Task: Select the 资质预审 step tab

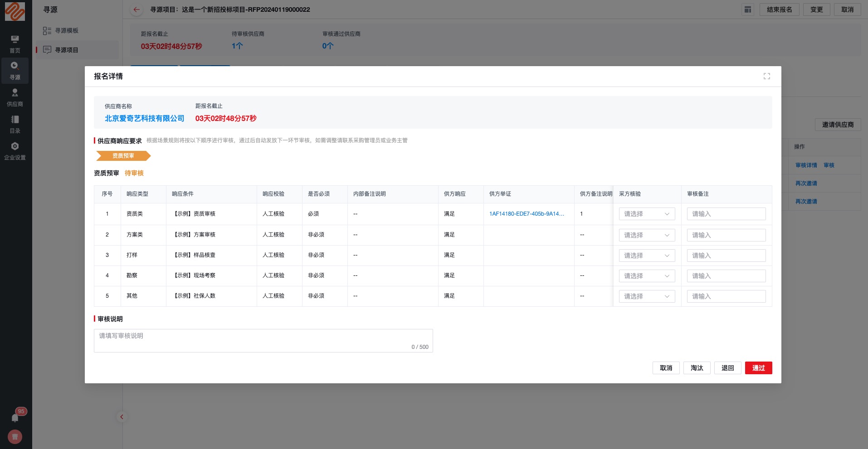Action: coord(123,156)
